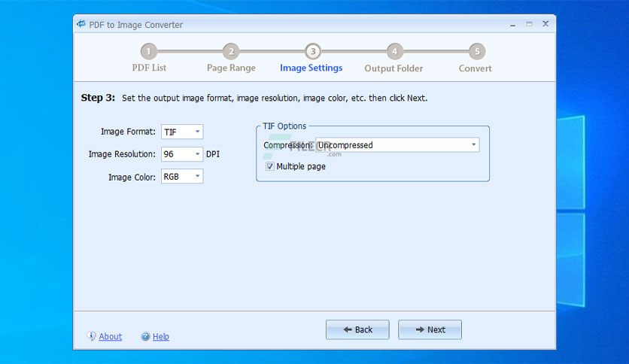Minimize the PDF to Image Converter window
This screenshot has width=629, height=364.
(x=512, y=25)
